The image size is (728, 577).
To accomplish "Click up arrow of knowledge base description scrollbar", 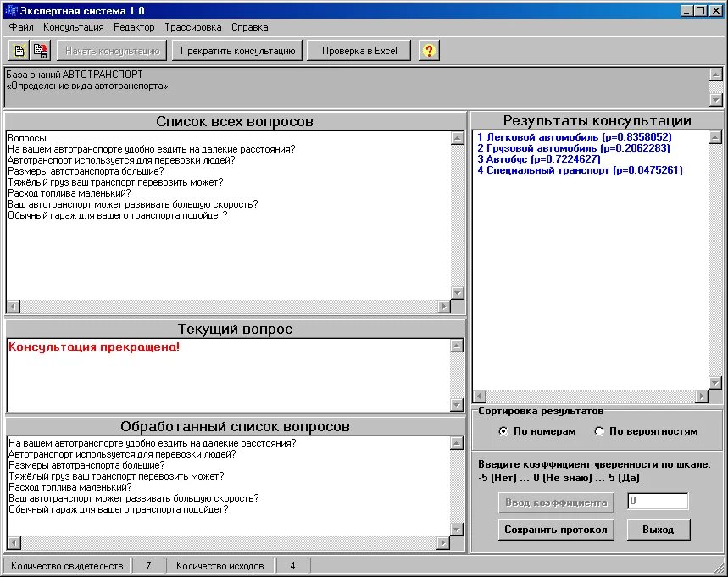I will coord(716,75).
